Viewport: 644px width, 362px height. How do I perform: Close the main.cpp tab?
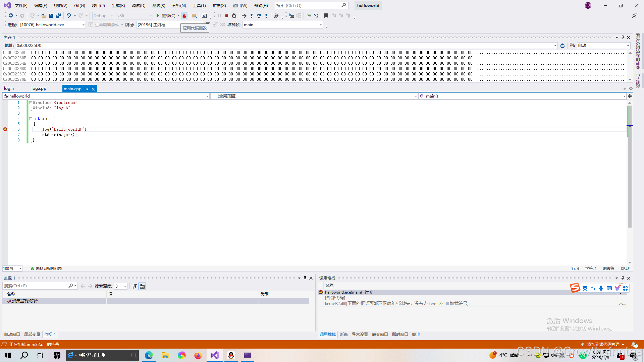tap(93, 89)
